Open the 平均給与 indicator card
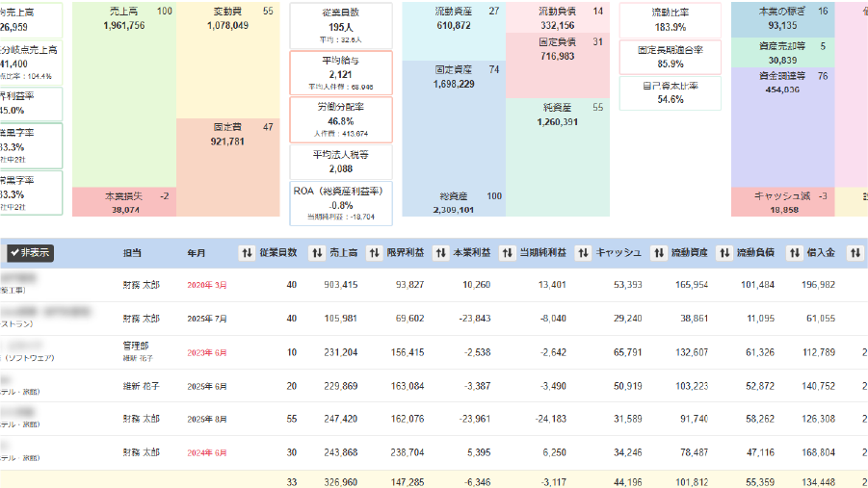 click(x=341, y=72)
